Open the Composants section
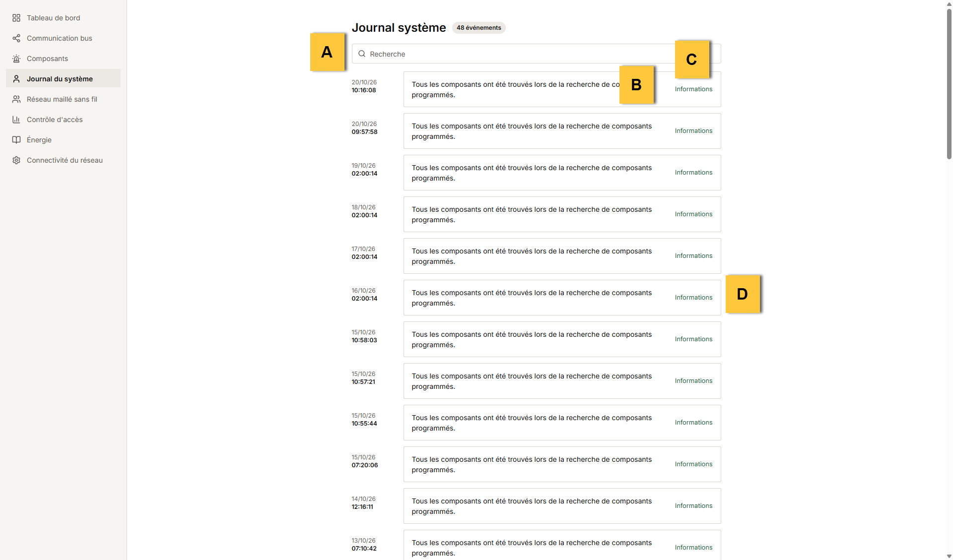The image size is (953, 560). coord(63,59)
